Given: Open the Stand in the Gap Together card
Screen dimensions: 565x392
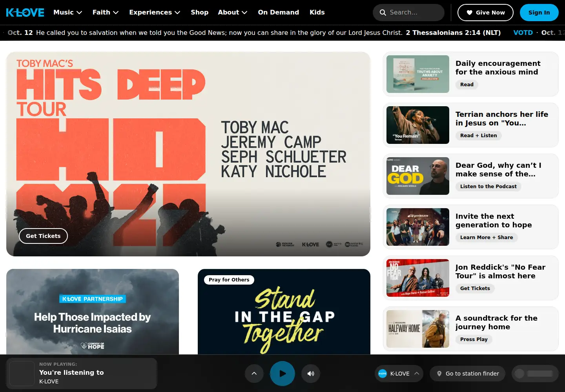Looking at the screenshot, I should [284, 312].
